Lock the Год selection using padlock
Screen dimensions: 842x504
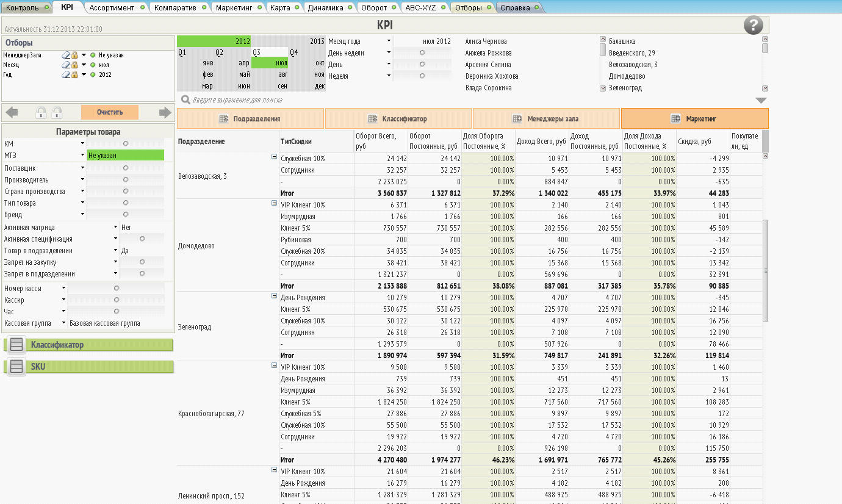(x=74, y=75)
